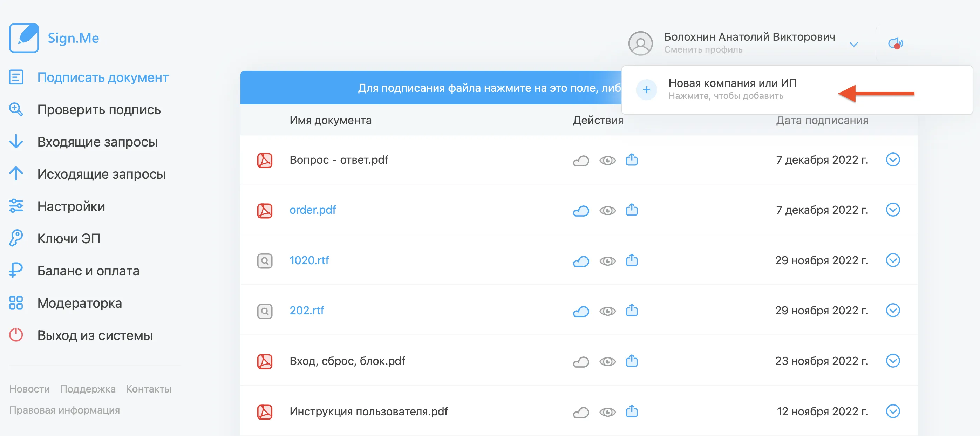The height and width of the screenshot is (436, 980).
Task: Click PDF icon of Инструкция пользователя.pdf
Action: (x=265, y=412)
